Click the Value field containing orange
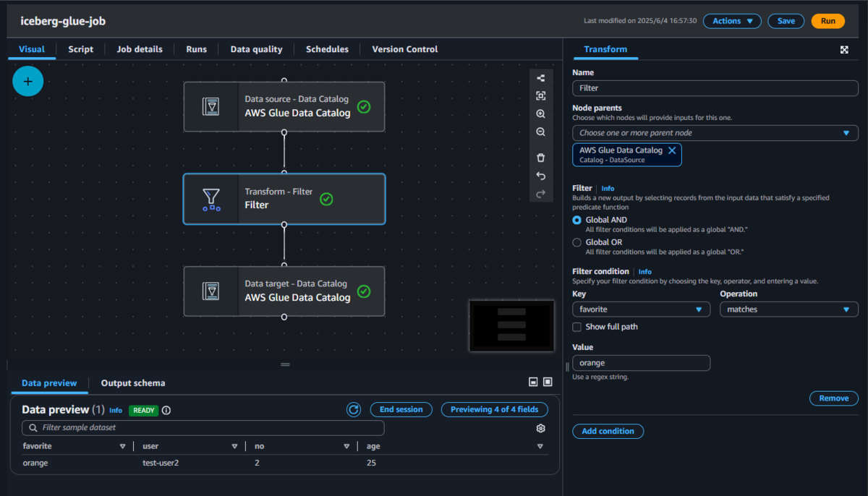This screenshot has width=868, height=496. click(641, 363)
